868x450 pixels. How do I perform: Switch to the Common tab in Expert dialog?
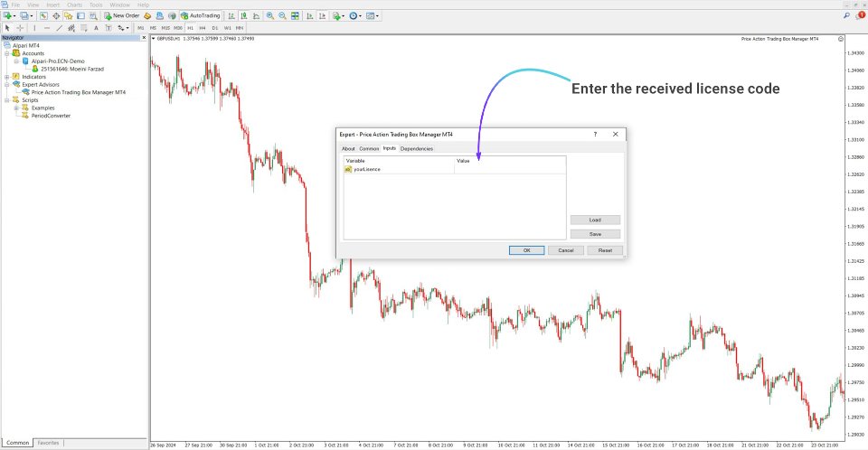pos(369,149)
